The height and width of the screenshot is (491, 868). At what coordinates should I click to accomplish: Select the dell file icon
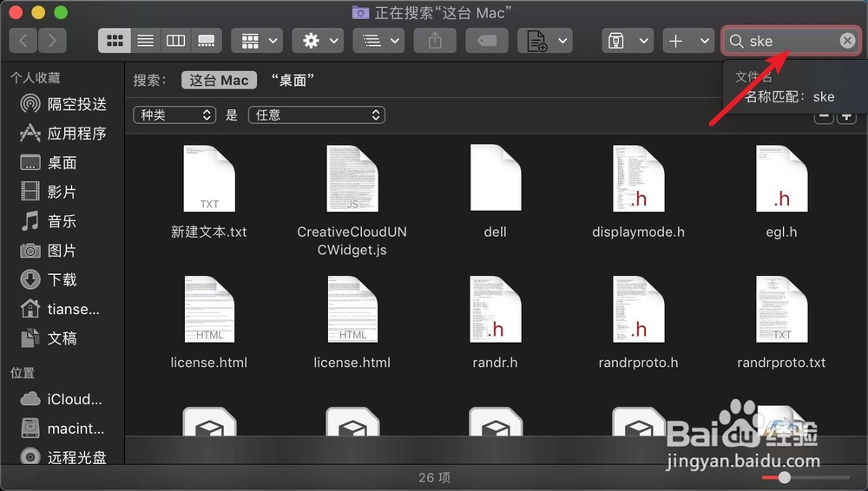point(496,178)
